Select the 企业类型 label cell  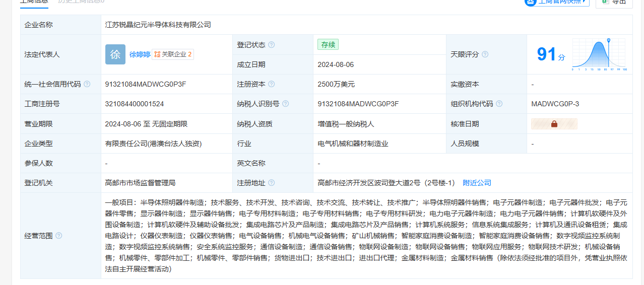[x=60, y=144]
